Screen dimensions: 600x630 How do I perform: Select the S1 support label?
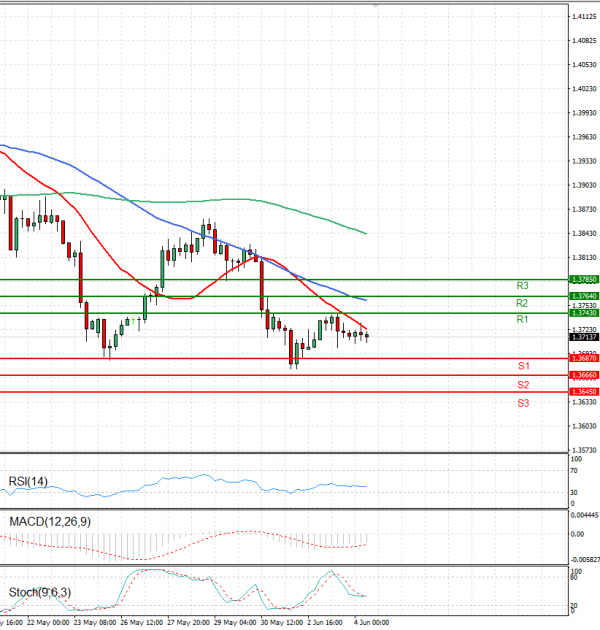coord(524,366)
